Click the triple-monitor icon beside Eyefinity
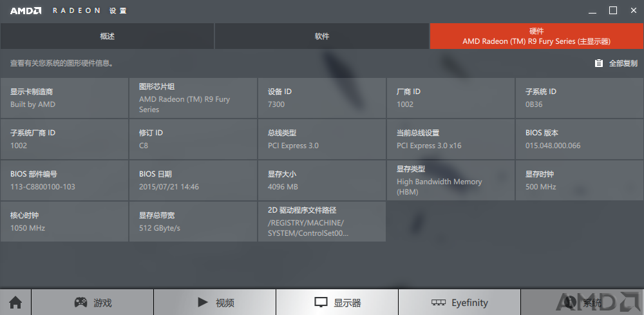 pyautogui.click(x=439, y=303)
